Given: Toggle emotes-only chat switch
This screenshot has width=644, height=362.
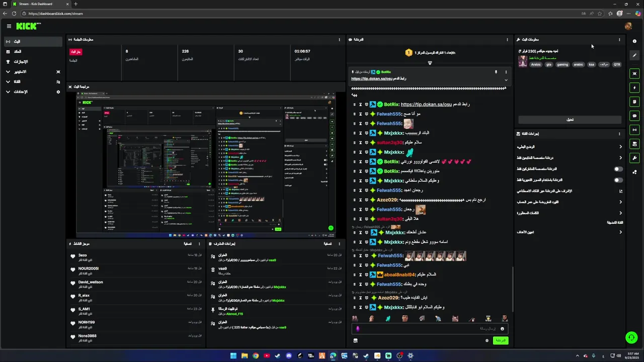Looking at the screenshot, I should click(x=618, y=180).
